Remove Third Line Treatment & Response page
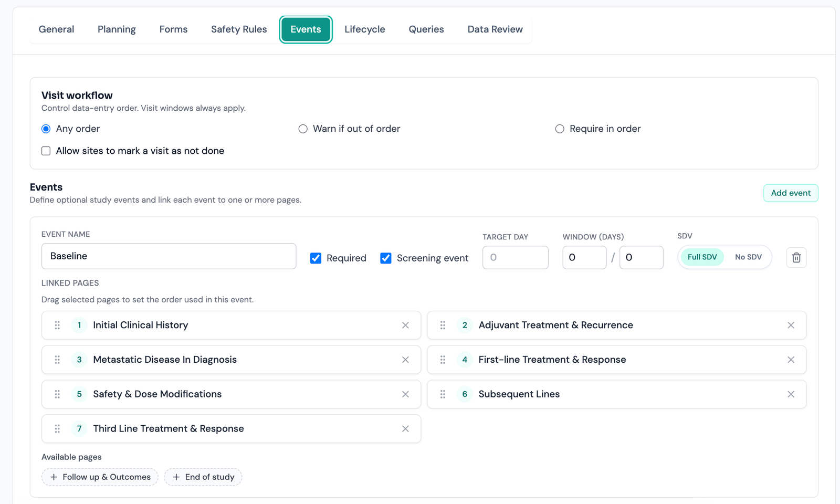This screenshot has width=840, height=504. (x=405, y=429)
